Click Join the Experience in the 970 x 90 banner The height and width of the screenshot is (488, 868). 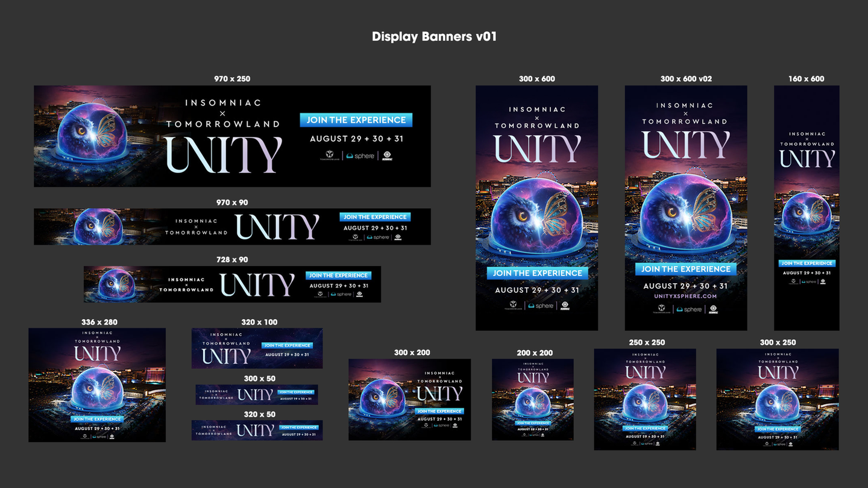(375, 217)
